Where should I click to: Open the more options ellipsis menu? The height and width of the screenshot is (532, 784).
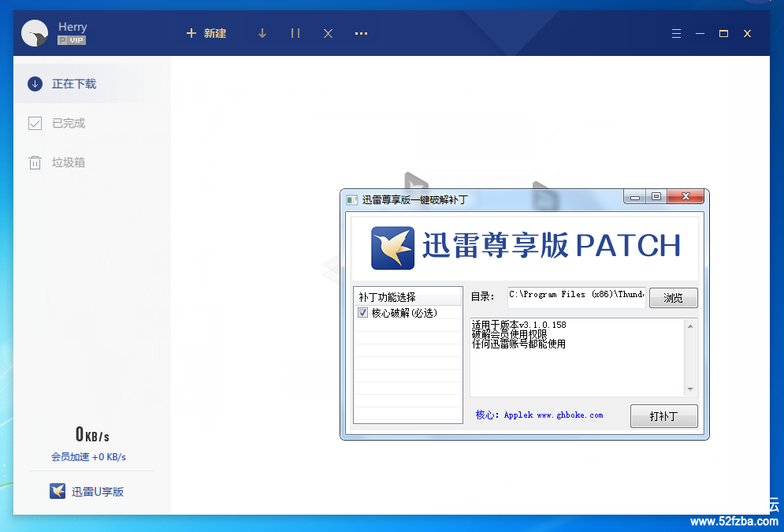tap(361, 34)
